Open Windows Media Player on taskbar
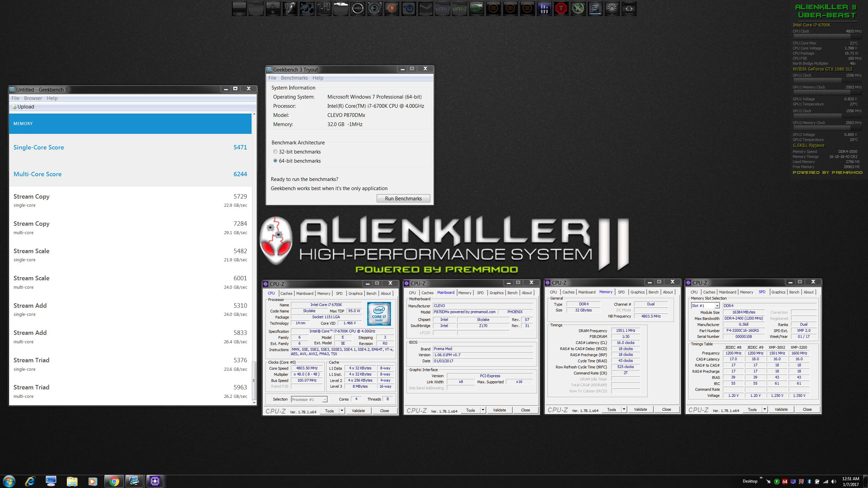Screen dimensions: 868x488 [x=93, y=481]
